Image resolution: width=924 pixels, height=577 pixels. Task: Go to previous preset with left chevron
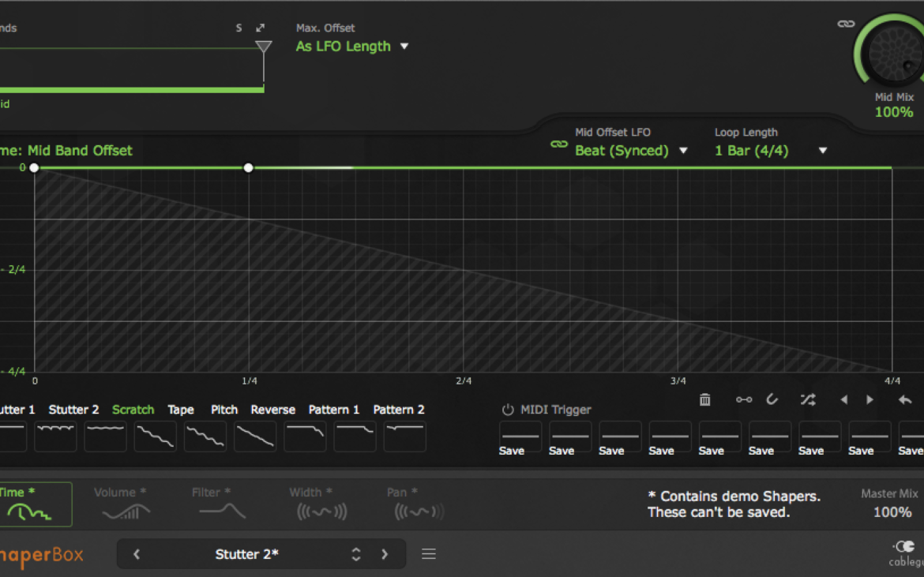pos(137,554)
